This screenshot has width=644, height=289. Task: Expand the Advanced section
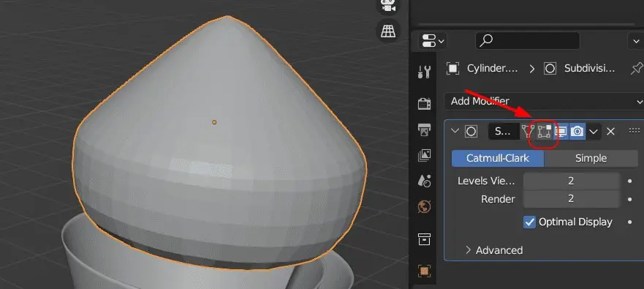click(495, 250)
